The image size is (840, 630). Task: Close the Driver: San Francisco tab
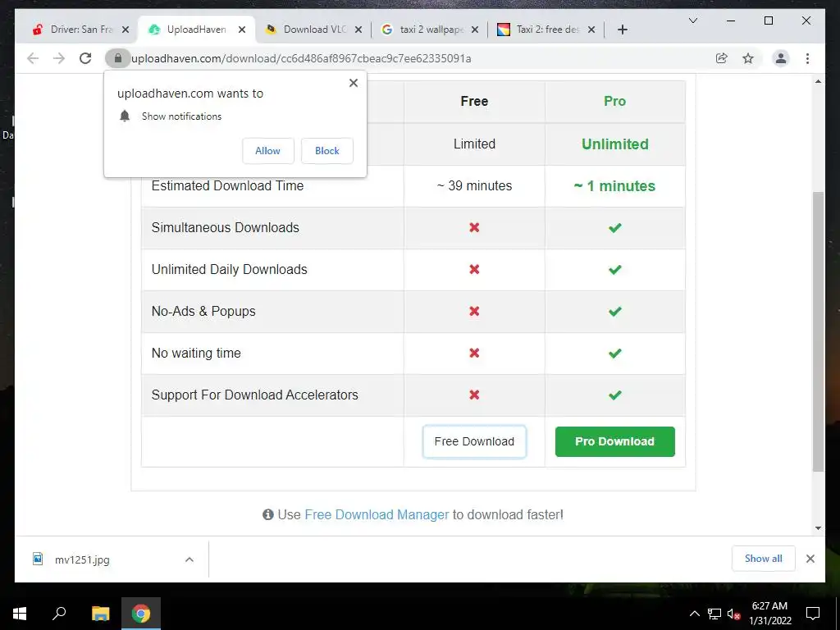tap(126, 30)
